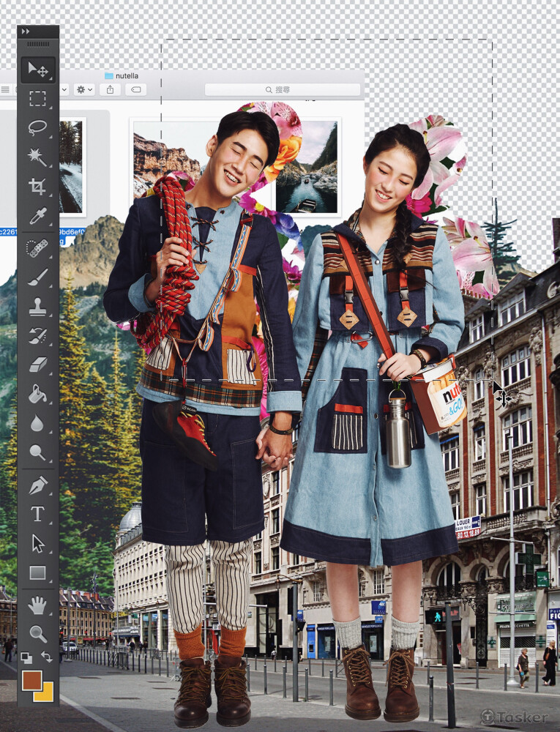This screenshot has width=560, height=732.
Task: Select the Pen tool
Action: (37, 485)
